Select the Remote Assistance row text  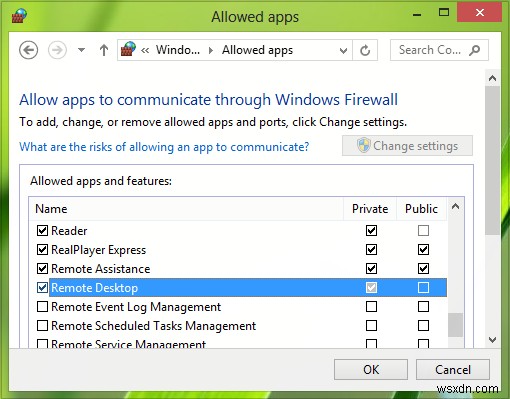(101, 269)
